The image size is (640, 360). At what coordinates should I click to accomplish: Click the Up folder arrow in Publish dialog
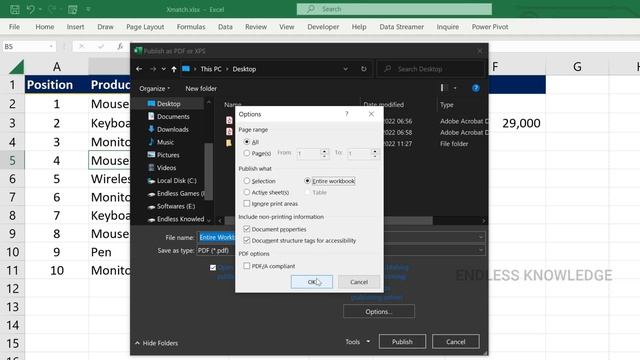[x=174, y=69]
